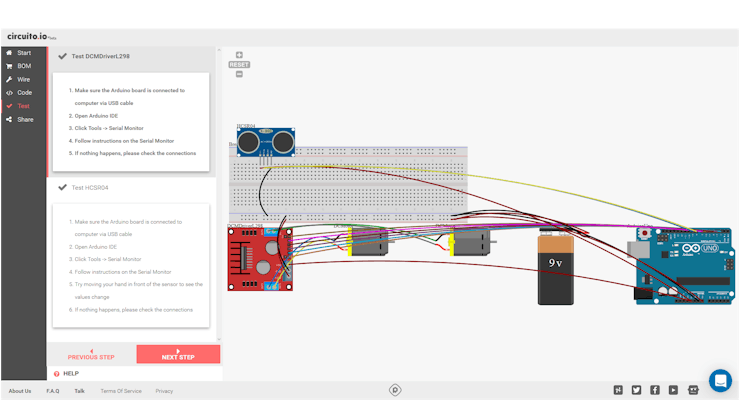Click 'Click Tools -> Serial Monitor' first step list
This screenshot has width=740, height=416.
(109, 128)
